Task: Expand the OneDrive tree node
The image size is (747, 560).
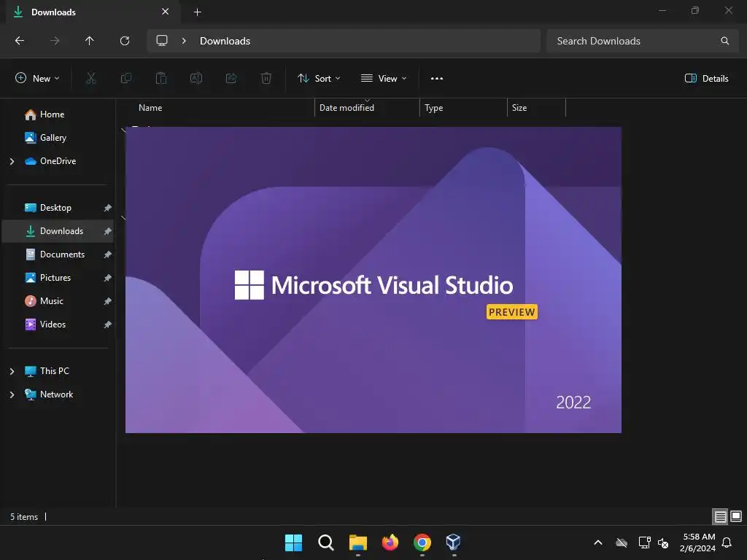Action: pos(12,161)
